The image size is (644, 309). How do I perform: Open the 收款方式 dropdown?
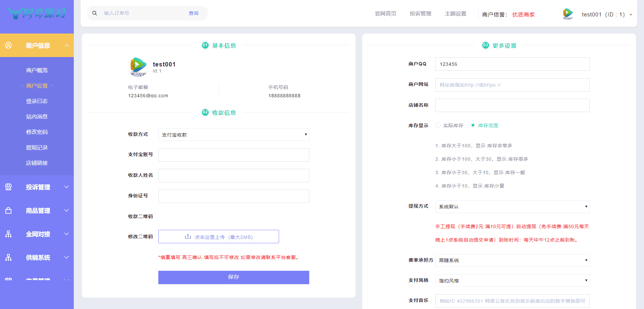point(233,135)
